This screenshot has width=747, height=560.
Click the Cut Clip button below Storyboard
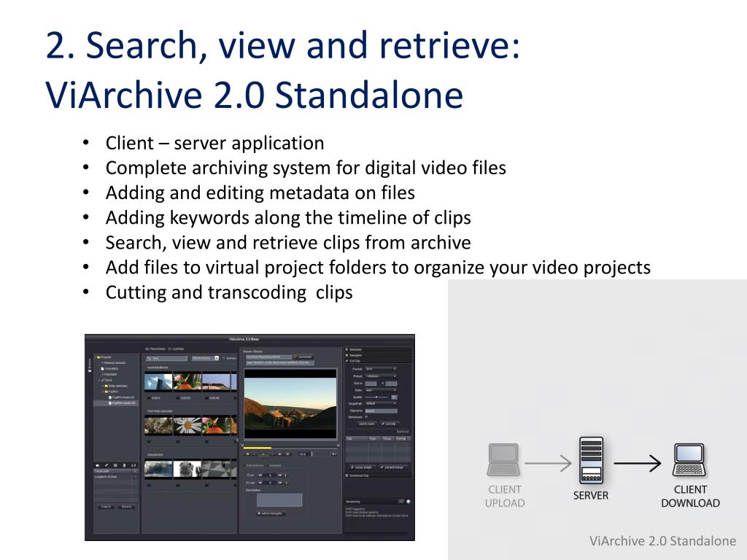390,424
